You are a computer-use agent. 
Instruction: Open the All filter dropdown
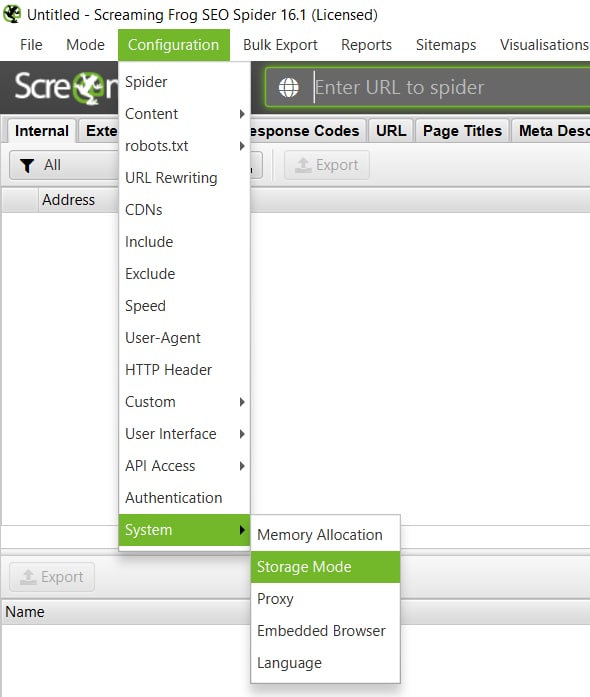pyautogui.click(x=64, y=165)
